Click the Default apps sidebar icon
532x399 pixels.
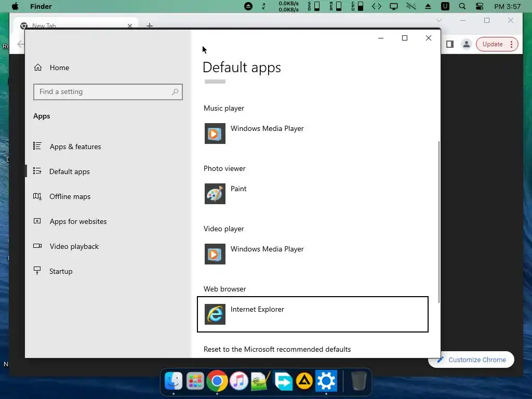pyautogui.click(x=37, y=171)
